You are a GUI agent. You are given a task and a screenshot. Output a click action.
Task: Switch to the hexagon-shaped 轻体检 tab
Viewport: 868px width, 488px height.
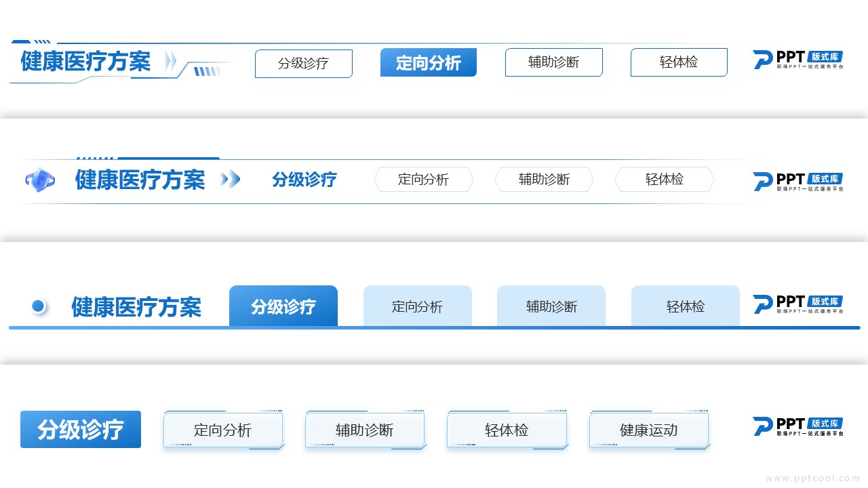coord(664,180)
